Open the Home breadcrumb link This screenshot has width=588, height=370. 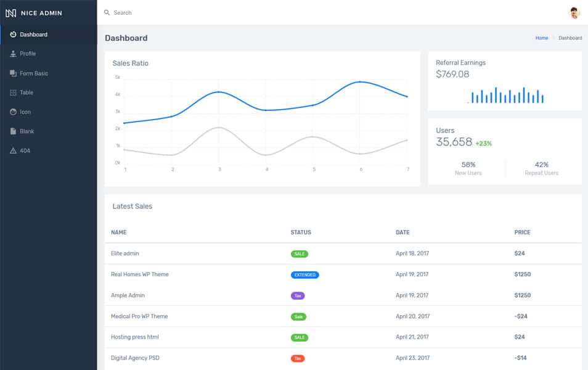[x=541, y=38]
